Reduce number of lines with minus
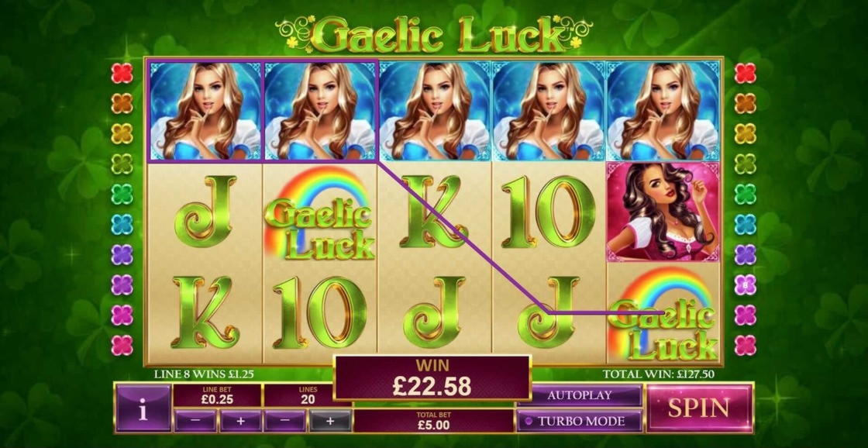This screenshot has width=868, height=448. click(x=285, y=421)
